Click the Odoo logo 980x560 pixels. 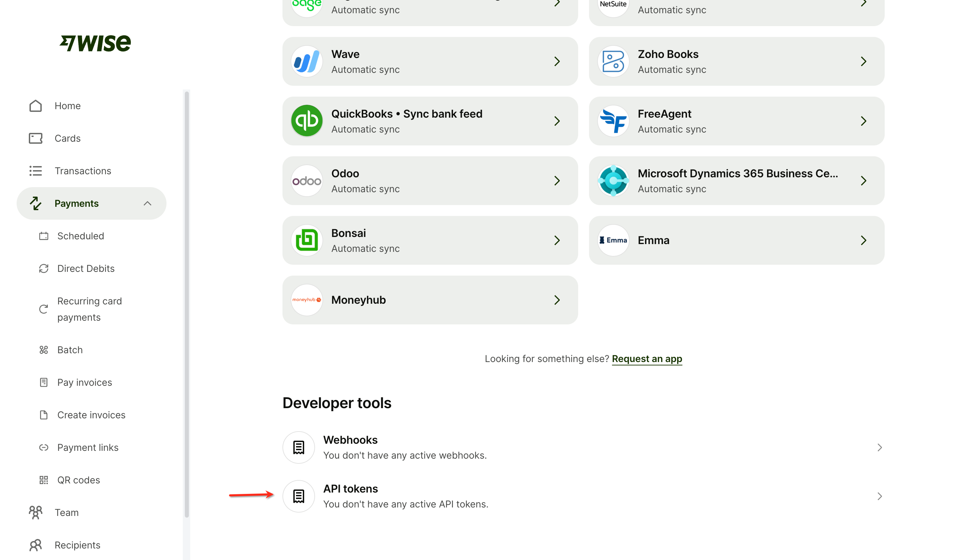[307, 180]
